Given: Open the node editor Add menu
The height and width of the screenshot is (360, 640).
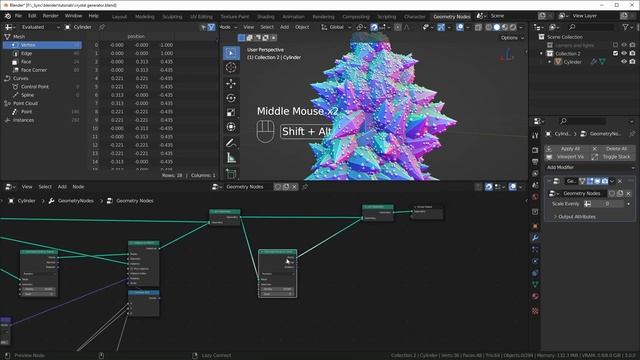Looking at the screenshot, I should click(62, 187).
